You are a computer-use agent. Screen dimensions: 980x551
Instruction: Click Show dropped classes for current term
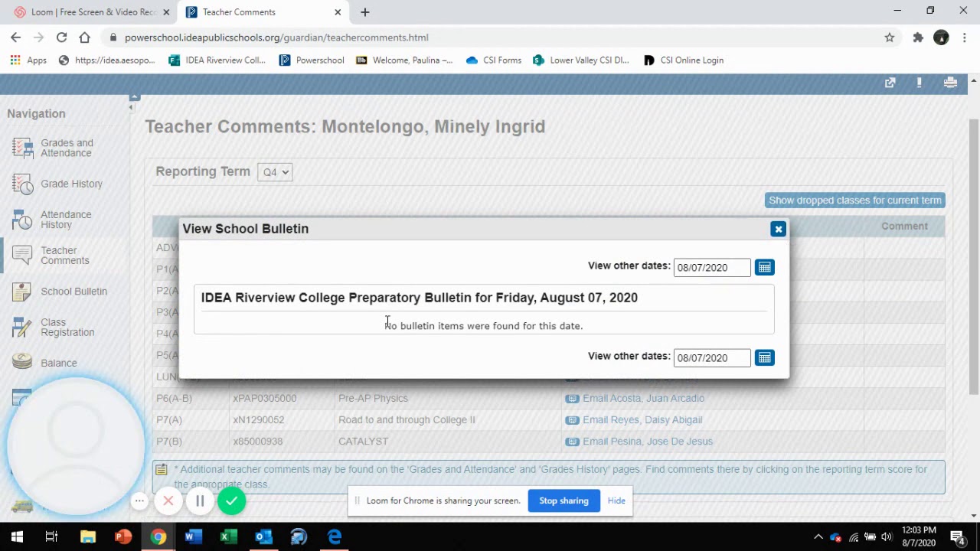click(854, 200)
